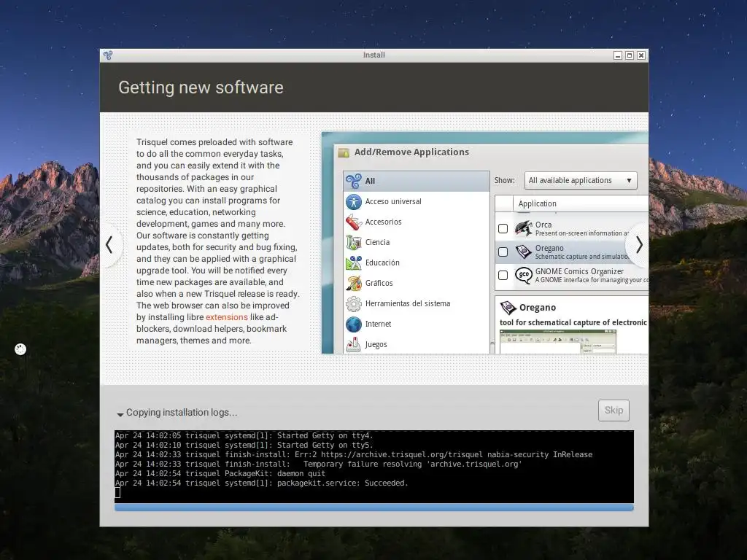Viewport: 747px width, 560px height.
Task: Click the Install window title text
Action: 374,55
